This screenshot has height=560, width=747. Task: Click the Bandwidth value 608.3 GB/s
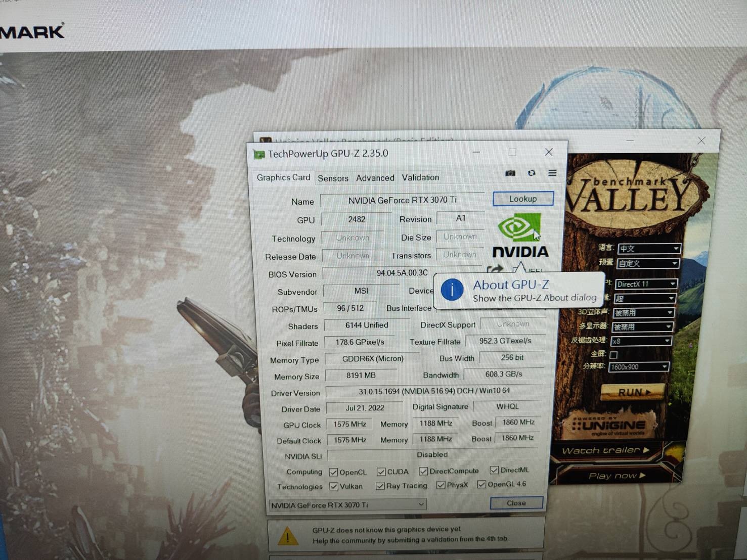point(504,374)
